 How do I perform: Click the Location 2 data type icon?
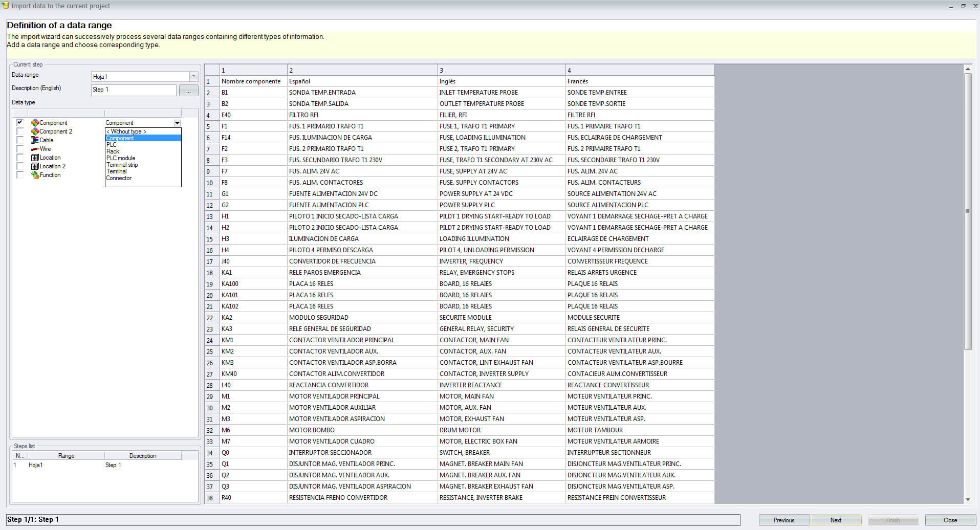(x=35, y=166)
